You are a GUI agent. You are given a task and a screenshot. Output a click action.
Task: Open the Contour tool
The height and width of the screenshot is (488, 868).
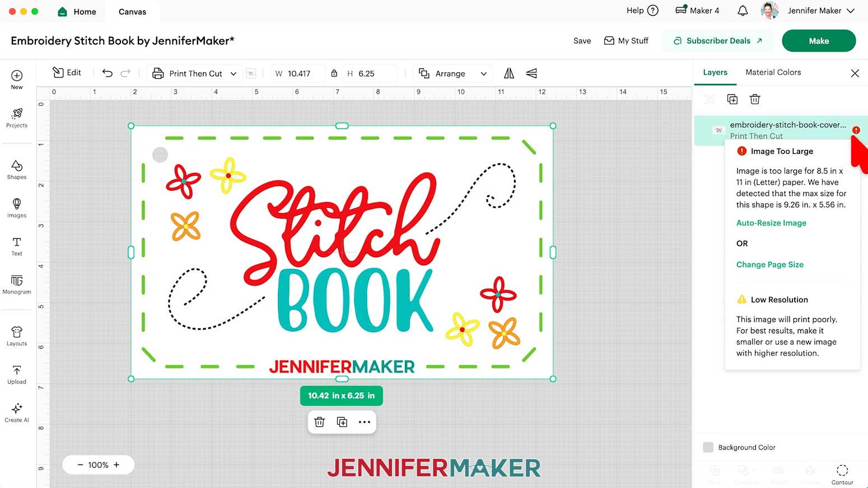(842, 474)
